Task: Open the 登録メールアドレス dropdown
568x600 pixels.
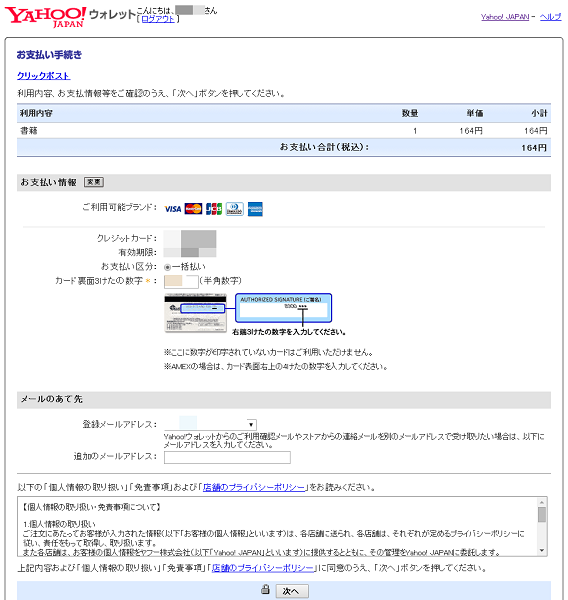Action: coord(210,424)
